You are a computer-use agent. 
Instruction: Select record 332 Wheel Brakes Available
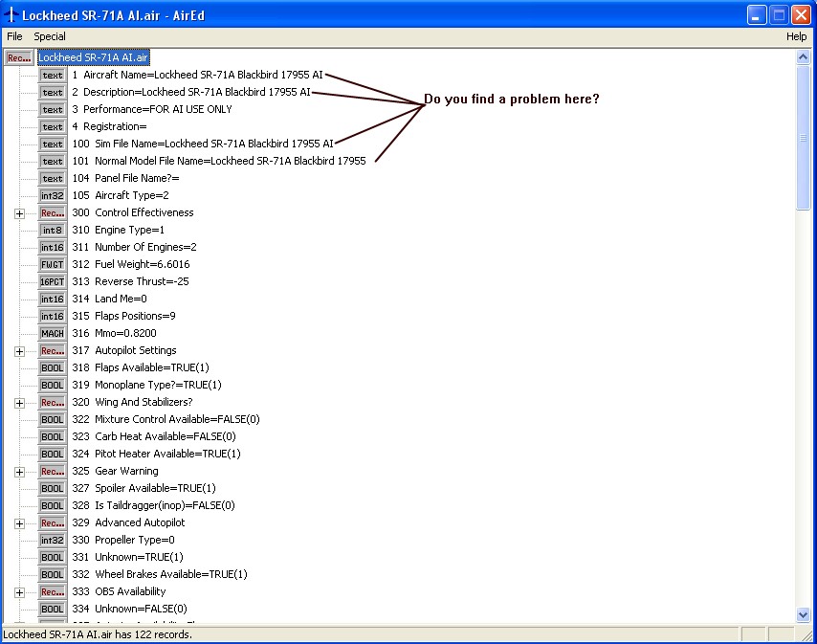click(x=160, y=573)
